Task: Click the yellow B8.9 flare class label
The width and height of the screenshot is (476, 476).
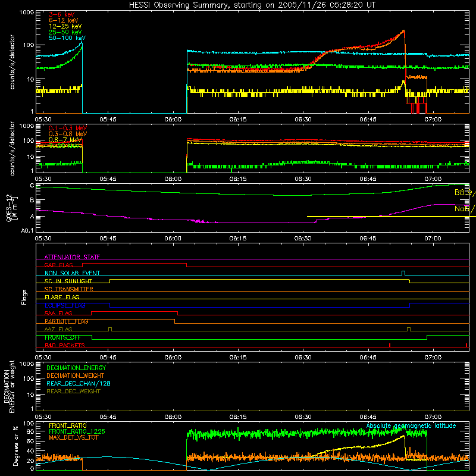Action: pos(465,192)
